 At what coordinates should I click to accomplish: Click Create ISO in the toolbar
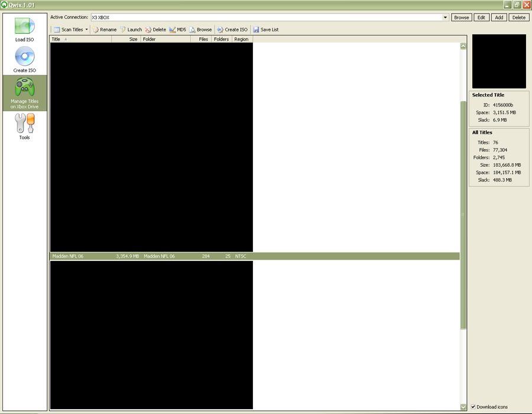click(232, 30)
